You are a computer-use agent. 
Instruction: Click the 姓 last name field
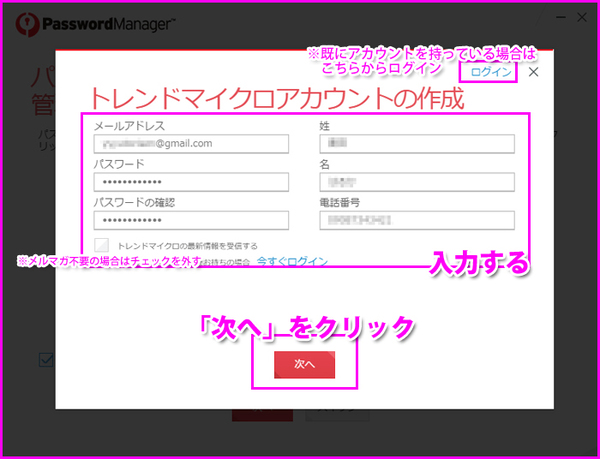(x=417, y=143)
